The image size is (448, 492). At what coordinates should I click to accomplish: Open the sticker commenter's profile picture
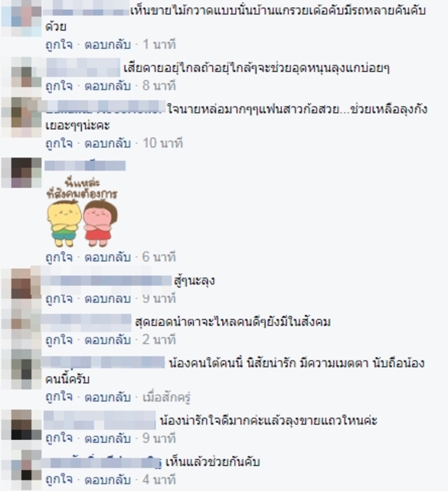(x=21, y=173)
